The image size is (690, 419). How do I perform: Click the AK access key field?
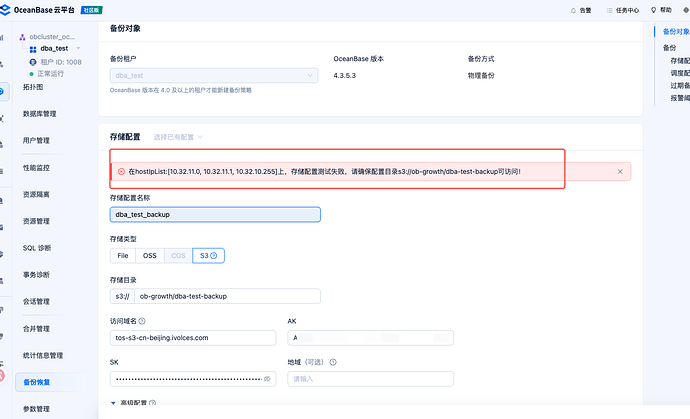point(371,338)
